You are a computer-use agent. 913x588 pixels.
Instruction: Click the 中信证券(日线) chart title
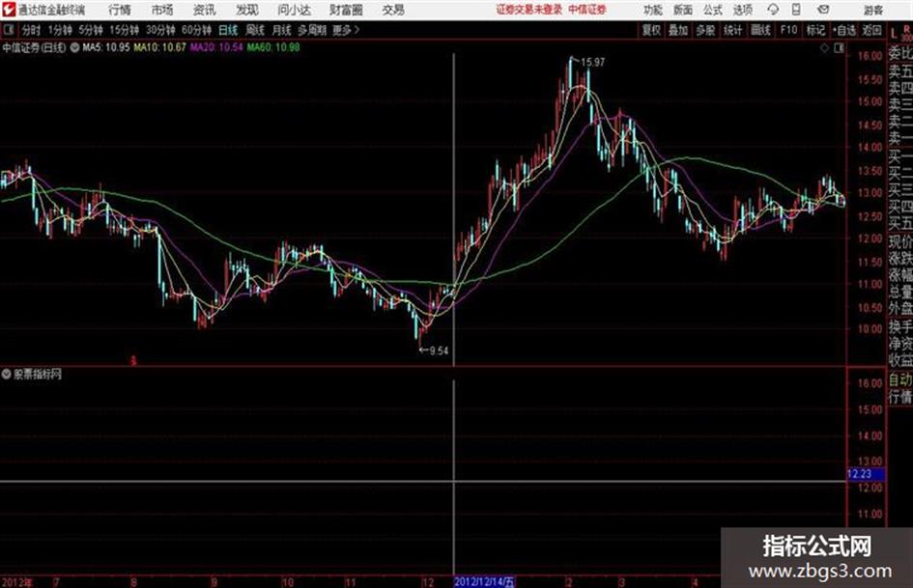(x=35, y=47)
